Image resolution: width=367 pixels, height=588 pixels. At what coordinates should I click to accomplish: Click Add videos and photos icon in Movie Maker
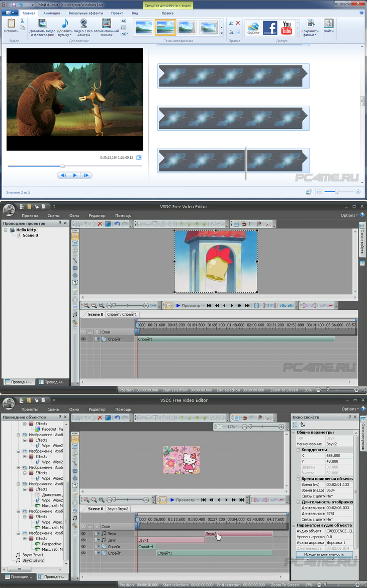42,24
